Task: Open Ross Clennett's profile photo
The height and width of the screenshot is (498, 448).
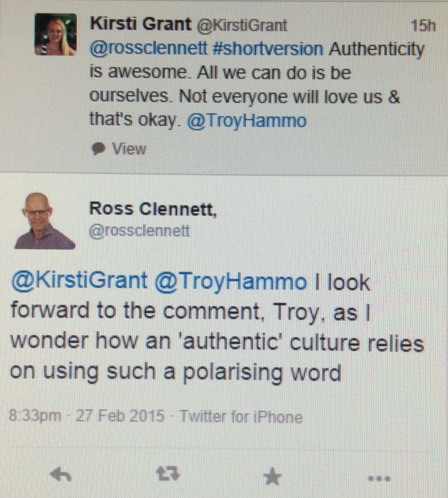Action: (x=44, y=221)
